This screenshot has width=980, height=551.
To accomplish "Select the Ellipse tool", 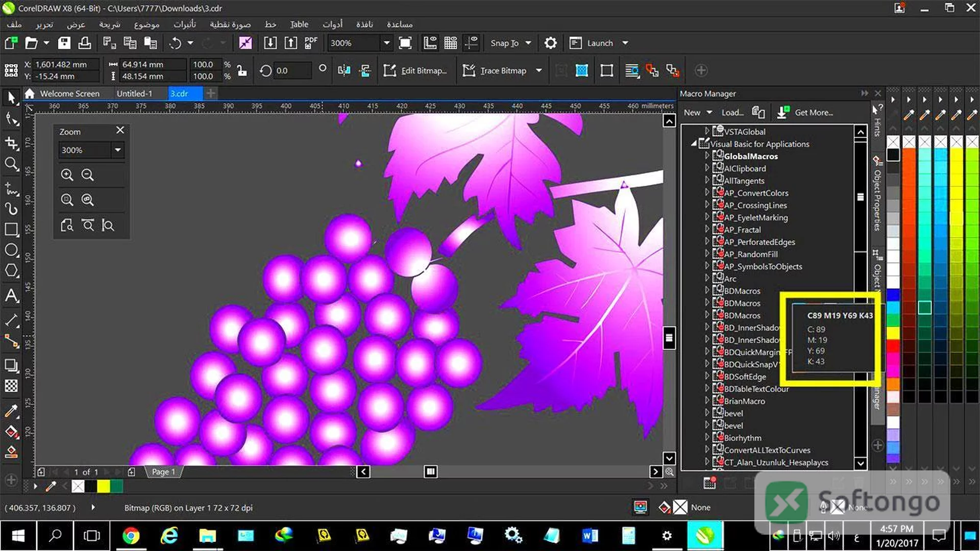I will pyautogui.click(x=11, y=250).
